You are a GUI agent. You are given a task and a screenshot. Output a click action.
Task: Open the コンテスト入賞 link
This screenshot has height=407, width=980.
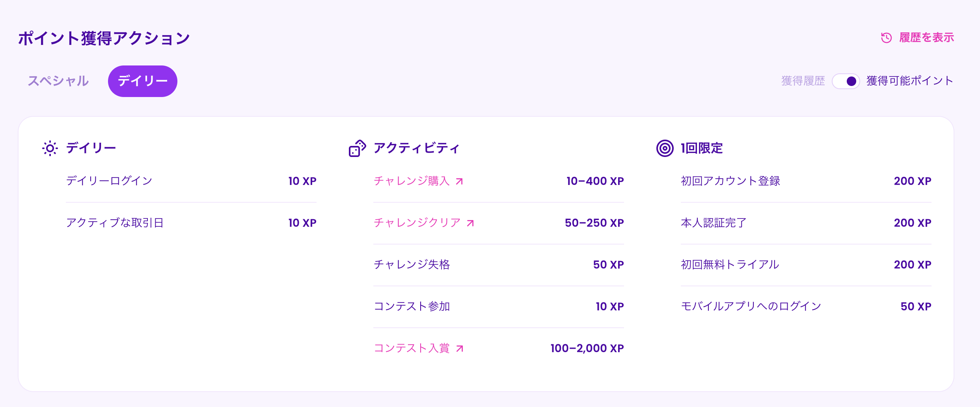(x=412, y=348)
